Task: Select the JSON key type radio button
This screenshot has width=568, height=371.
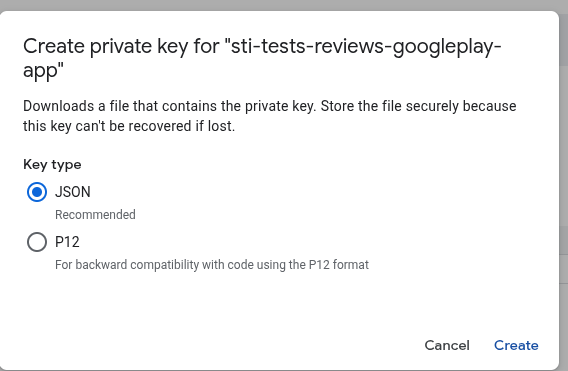Action: point(37,192)
